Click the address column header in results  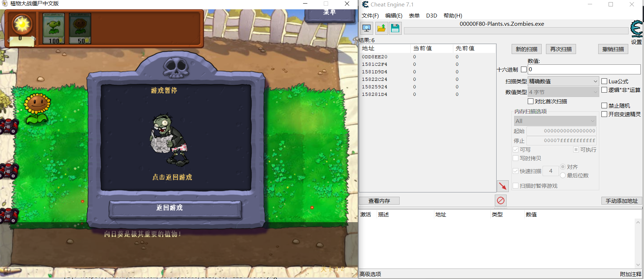click(385, 48)
